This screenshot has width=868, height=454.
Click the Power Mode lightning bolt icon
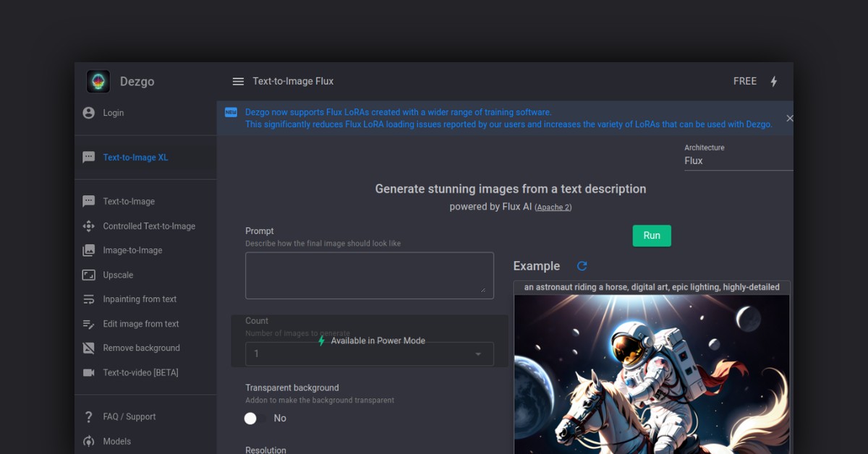pyautogui.click(x=773, y=82)
